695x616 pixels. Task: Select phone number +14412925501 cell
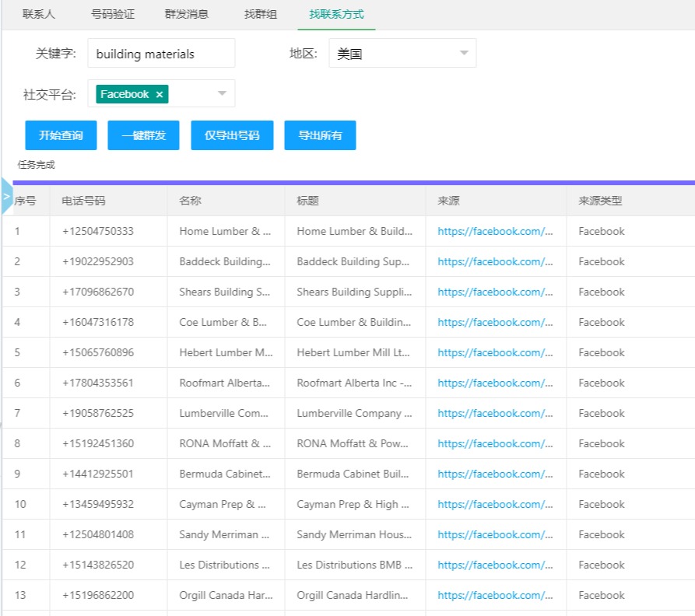(98, 474)
